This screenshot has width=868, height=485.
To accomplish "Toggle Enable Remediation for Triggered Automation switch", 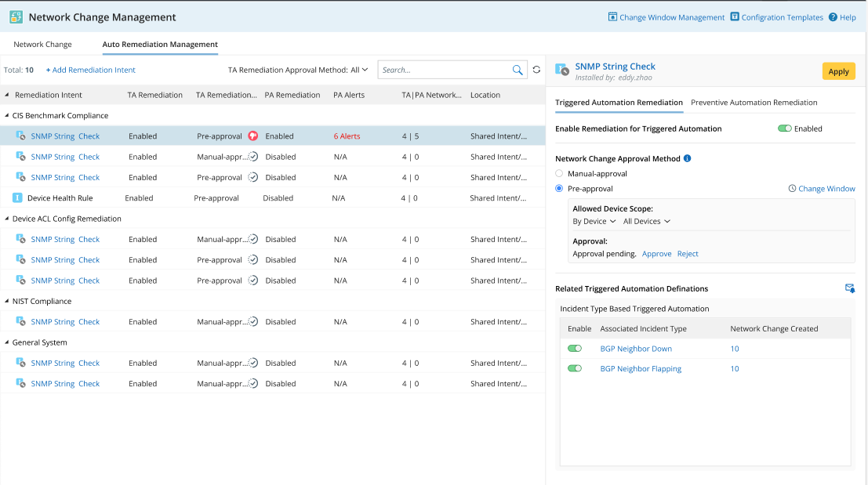I will point(784,128).
